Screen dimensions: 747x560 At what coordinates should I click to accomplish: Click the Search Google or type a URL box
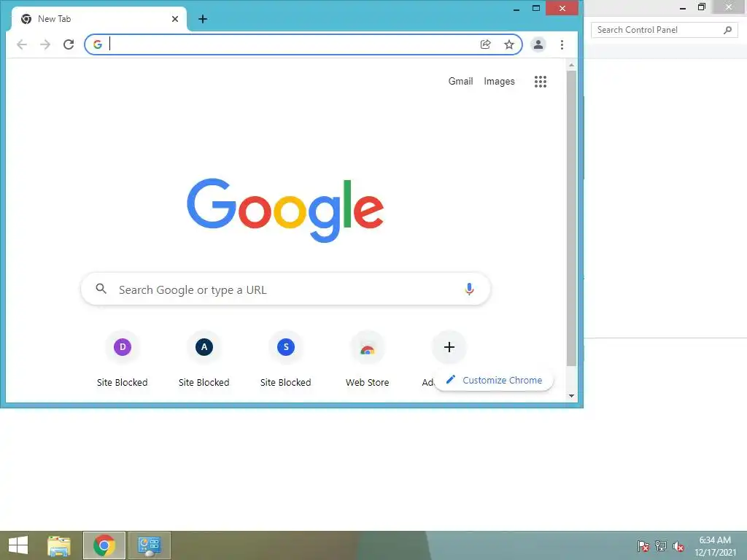(x=286, y=289)
